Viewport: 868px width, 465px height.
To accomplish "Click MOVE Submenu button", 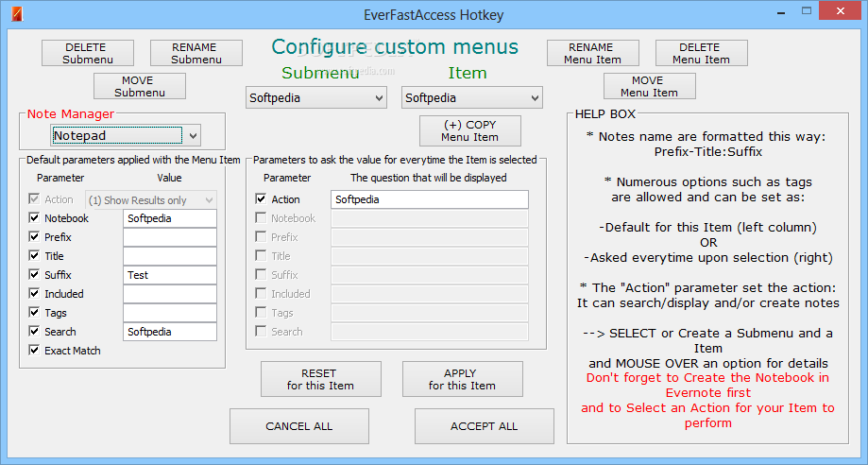I will pos(140,86).
